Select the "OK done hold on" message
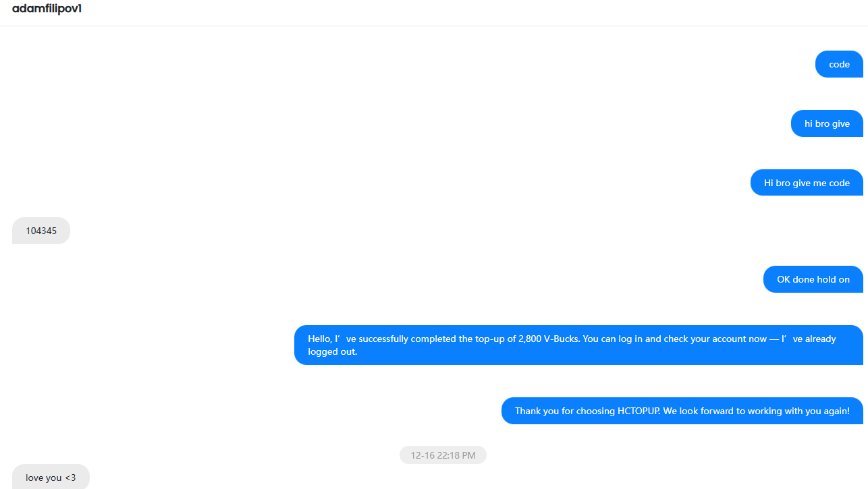Screen dimensions: 868x489 click(813, 279)
